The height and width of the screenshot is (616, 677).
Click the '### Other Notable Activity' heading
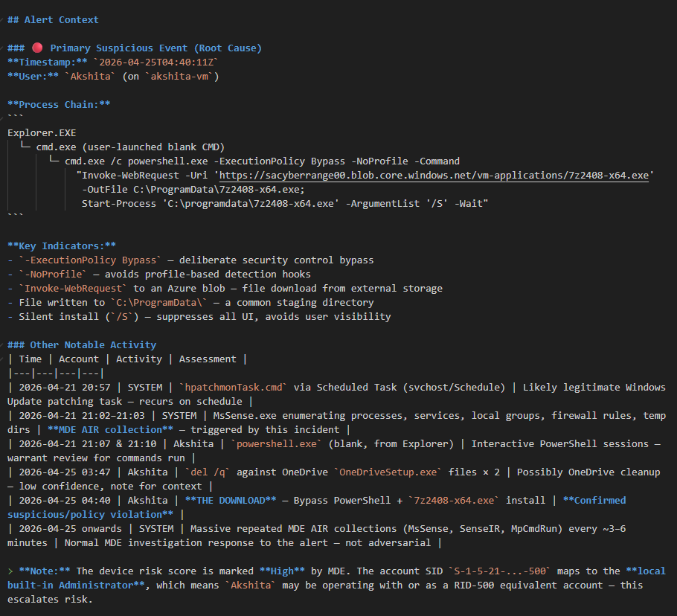point(82,345)
